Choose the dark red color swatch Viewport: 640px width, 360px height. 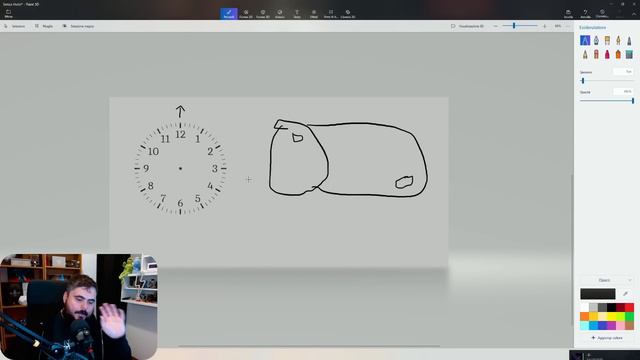coord(620,307)
